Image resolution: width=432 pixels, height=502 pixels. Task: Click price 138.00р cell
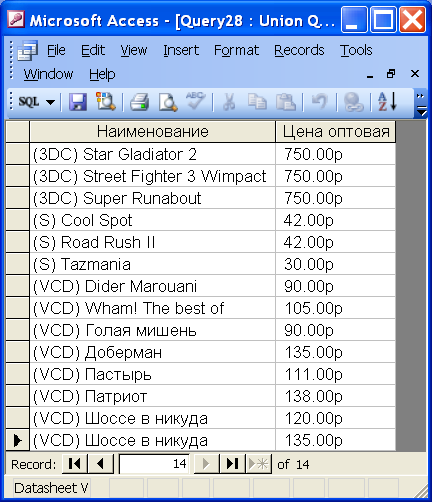pyautogui.click(x=336, y=396)
